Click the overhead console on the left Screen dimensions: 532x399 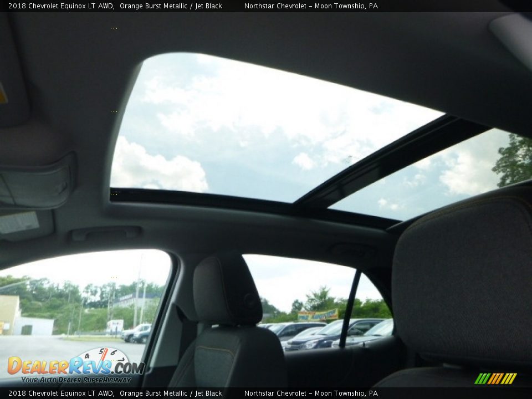[x=36, y=183]
